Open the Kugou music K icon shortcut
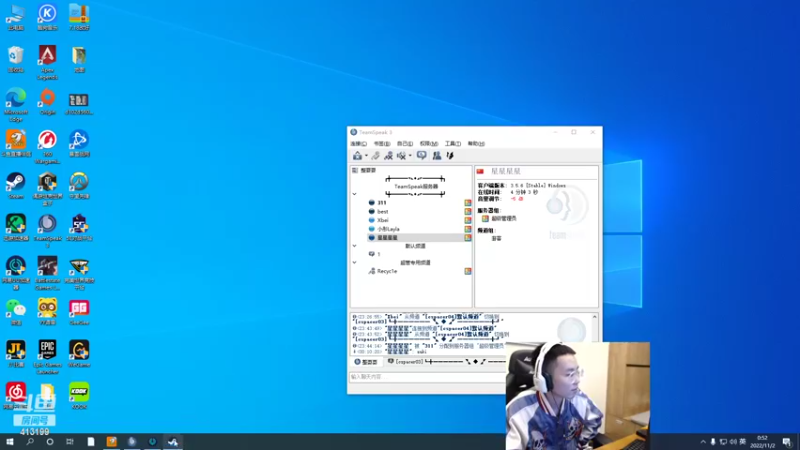 coord(47,17)
